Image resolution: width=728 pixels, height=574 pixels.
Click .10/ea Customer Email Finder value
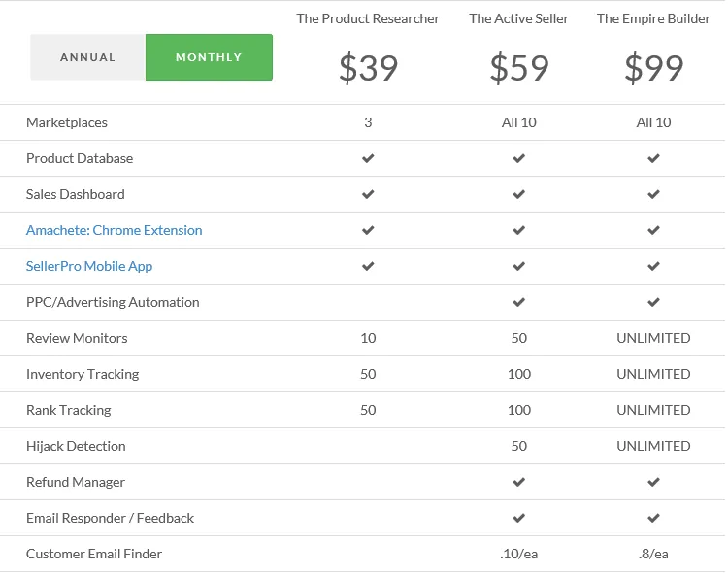click(519, 554)
